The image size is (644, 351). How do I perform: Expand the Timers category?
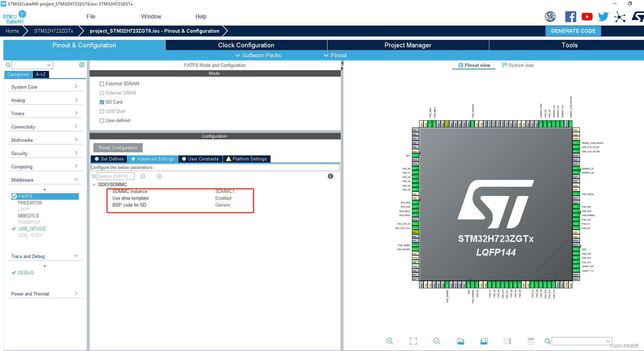(45, 113)
